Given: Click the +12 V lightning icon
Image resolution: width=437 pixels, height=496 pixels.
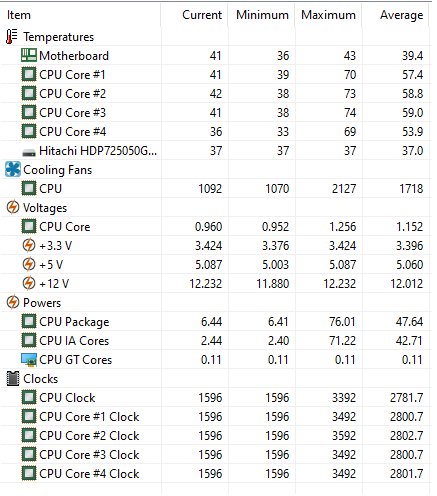Looking at the screenshot, I should (x=29, y=283).
